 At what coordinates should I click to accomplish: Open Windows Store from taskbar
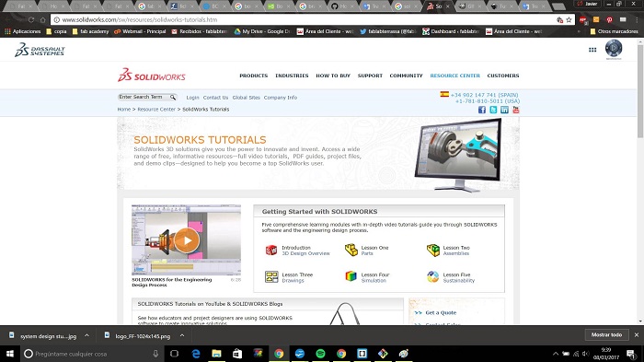237,354
